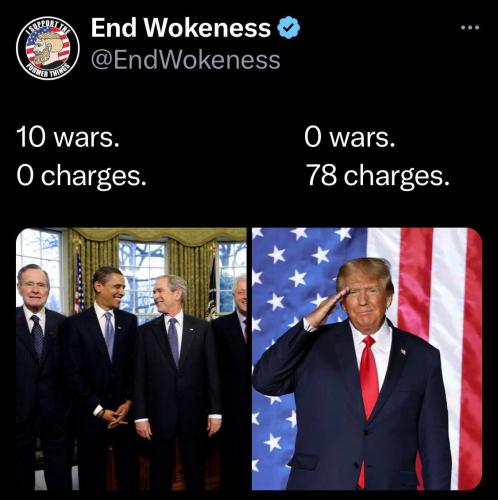Screen dimensions: 498x500
Task: Click the center window in left photo
Action: (142, 277)
